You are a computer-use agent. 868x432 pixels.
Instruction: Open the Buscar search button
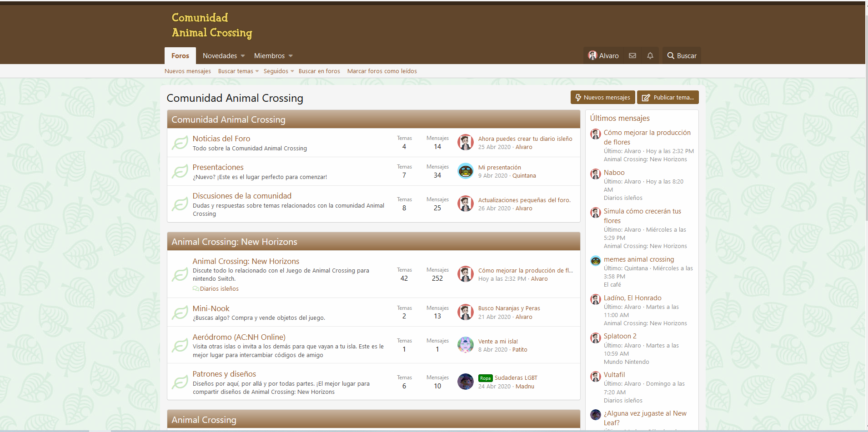[x=682, y=55]
